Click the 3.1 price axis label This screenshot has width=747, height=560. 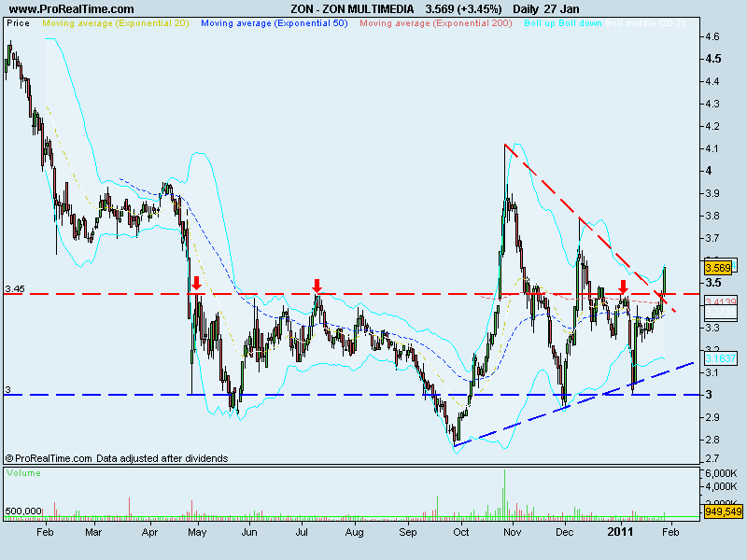tap(712, 372)
